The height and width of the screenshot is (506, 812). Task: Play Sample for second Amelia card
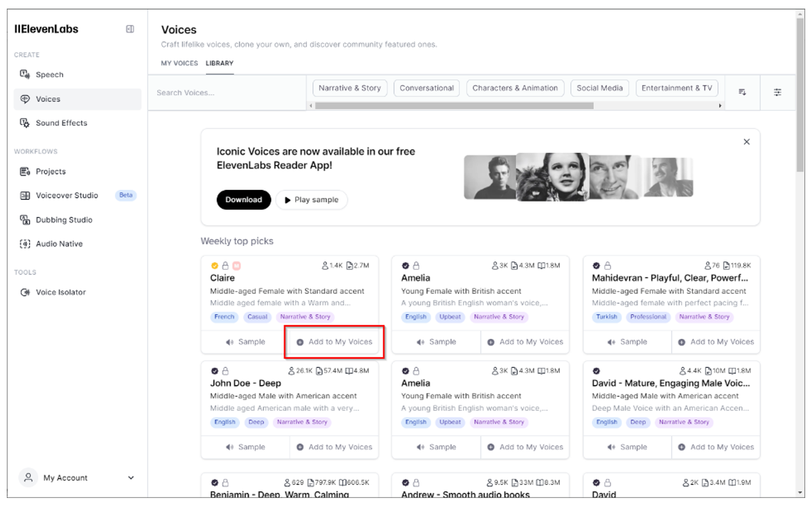tap(436, 447)
